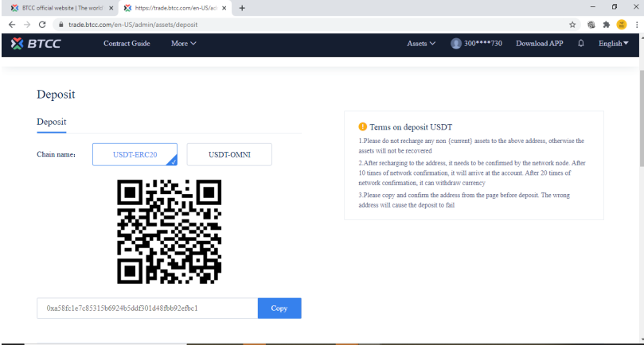Click the deposit address field
This screenshot has height=345, width=644.
click(147, 308)
